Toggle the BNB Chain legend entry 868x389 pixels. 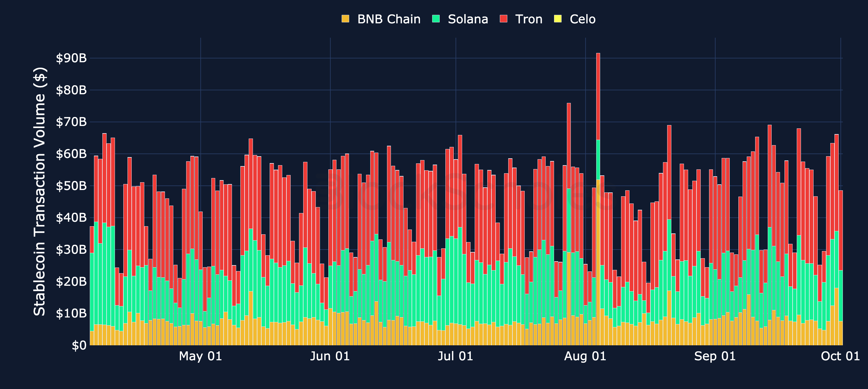[381, 19]
